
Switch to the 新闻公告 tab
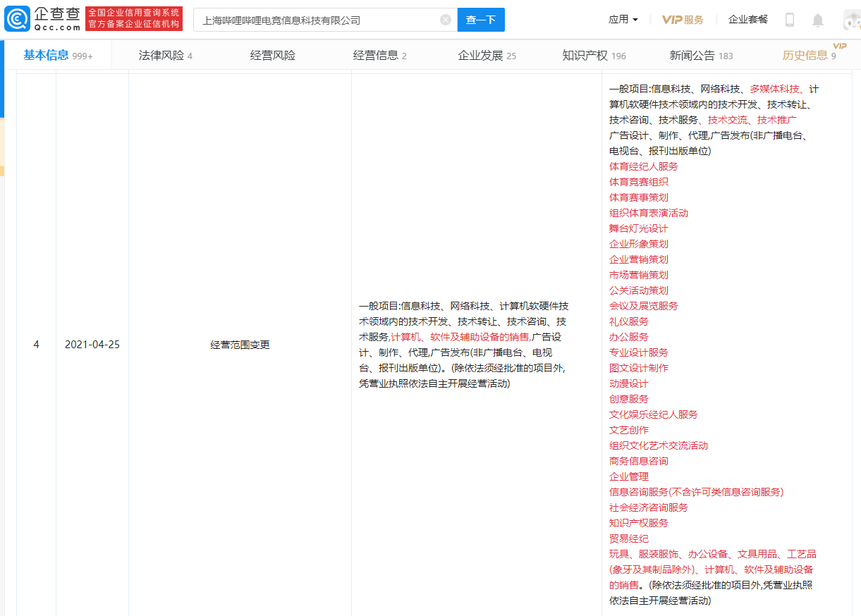(x=702, y=55)
